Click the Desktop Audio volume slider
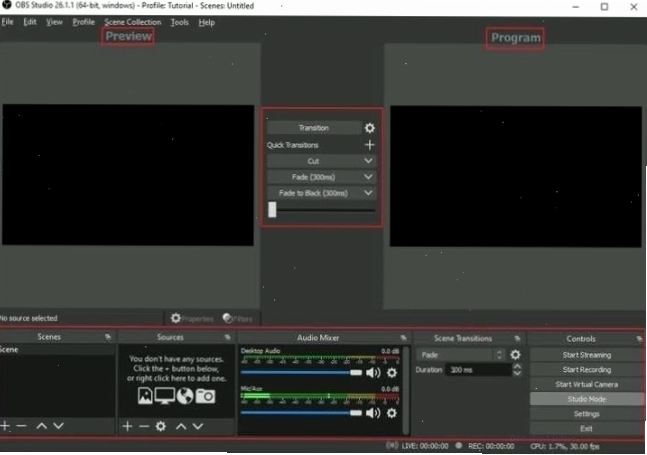Image resolution: width=647 pixels, height=455 pixels. coord(301,373)
